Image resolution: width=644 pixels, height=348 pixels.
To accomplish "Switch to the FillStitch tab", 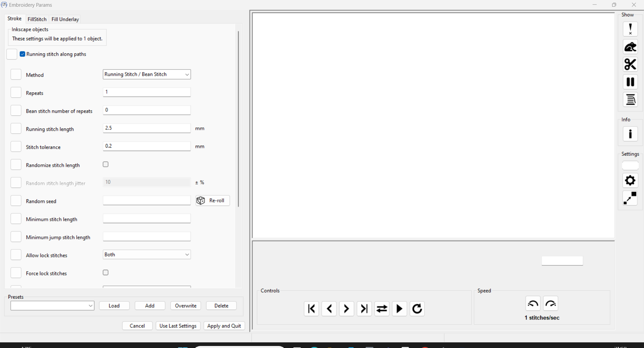I will (x=37, y=19).
